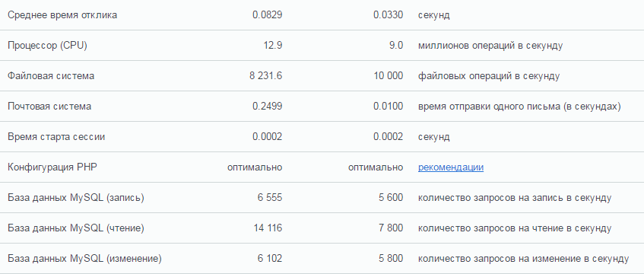Click the value 0.2499
644x274 pixels.
(268, 107)
